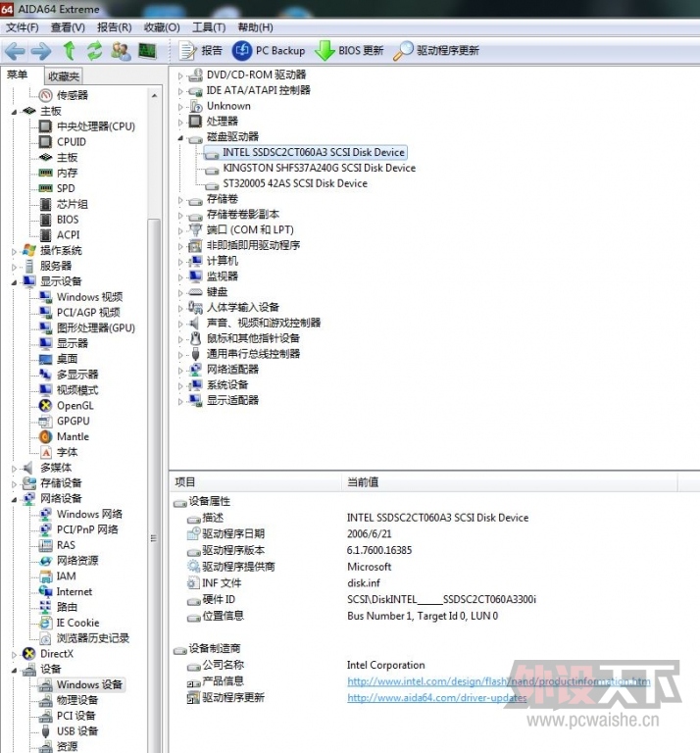
Task: Select the 硬件 ID property row
Action: [362, 599]
